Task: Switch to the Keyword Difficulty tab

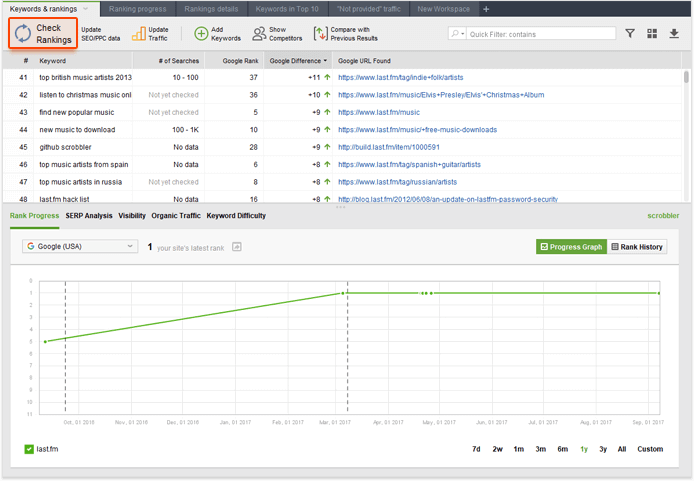Action: [x=236, y=215]
